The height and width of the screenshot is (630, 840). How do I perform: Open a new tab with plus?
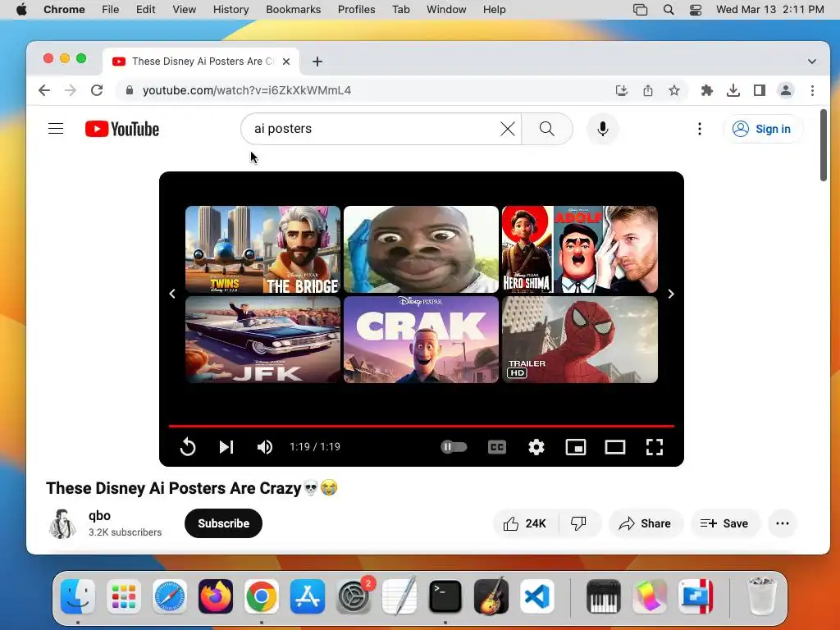(x=317, y=62)
